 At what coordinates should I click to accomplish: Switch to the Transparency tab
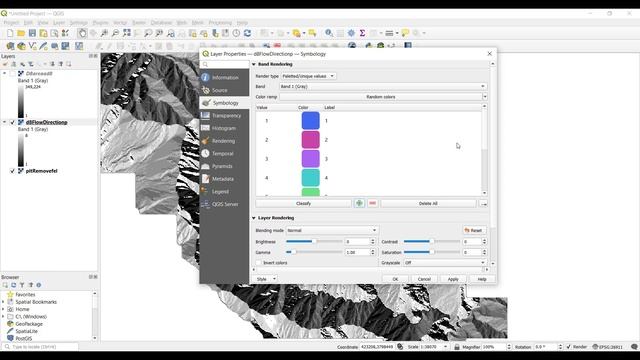pyautogui.click(x=224, y=116)
